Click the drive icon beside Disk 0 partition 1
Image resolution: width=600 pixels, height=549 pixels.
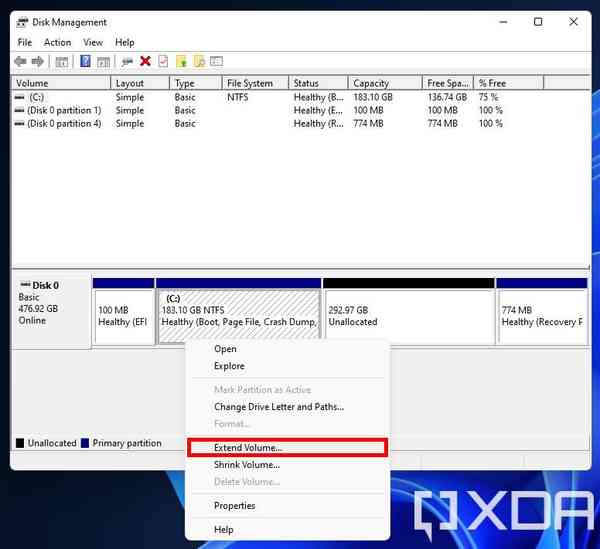click(20, 110)
